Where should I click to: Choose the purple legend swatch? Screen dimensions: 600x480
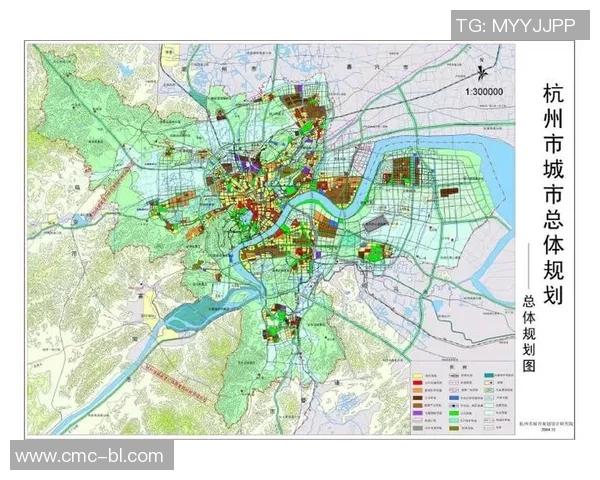tap(417, 413)
